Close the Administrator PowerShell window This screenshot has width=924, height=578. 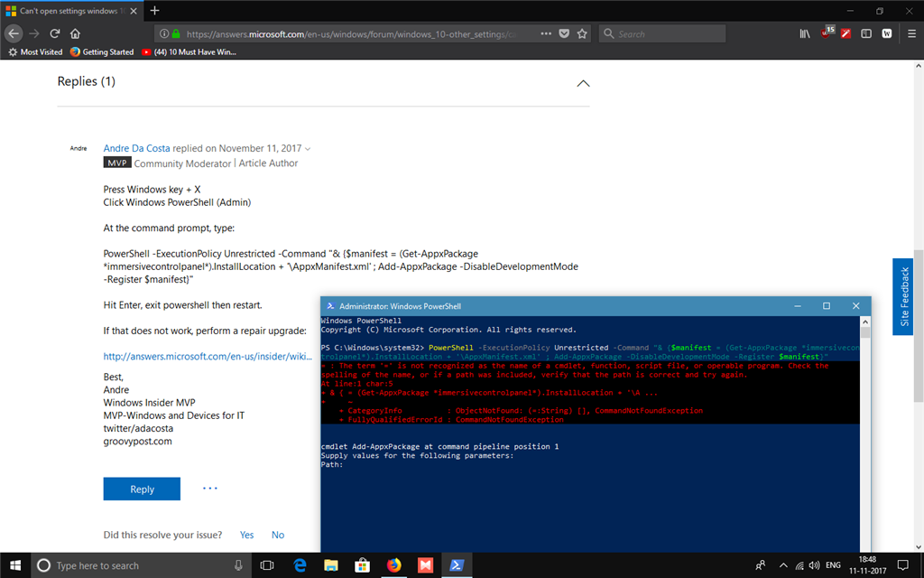point(855,305)
